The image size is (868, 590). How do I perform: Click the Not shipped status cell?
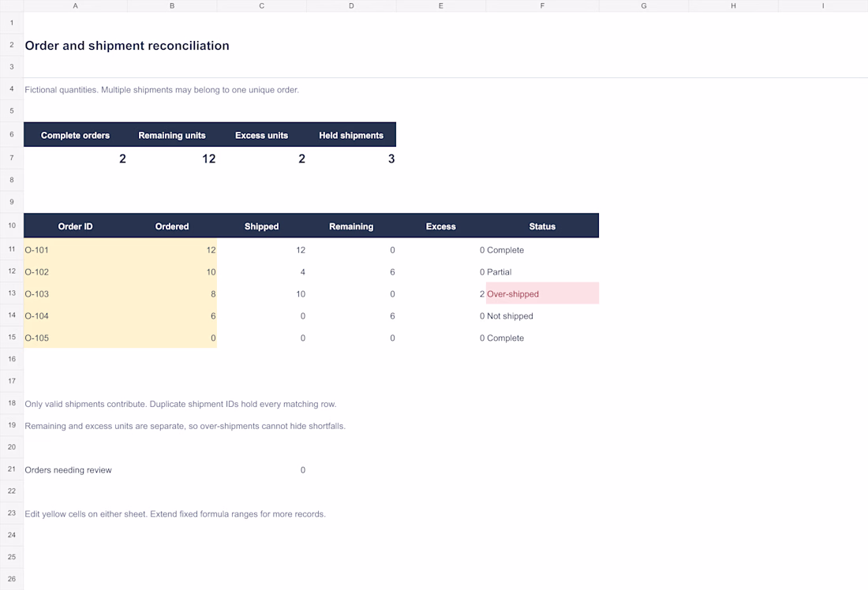[542, 316]
